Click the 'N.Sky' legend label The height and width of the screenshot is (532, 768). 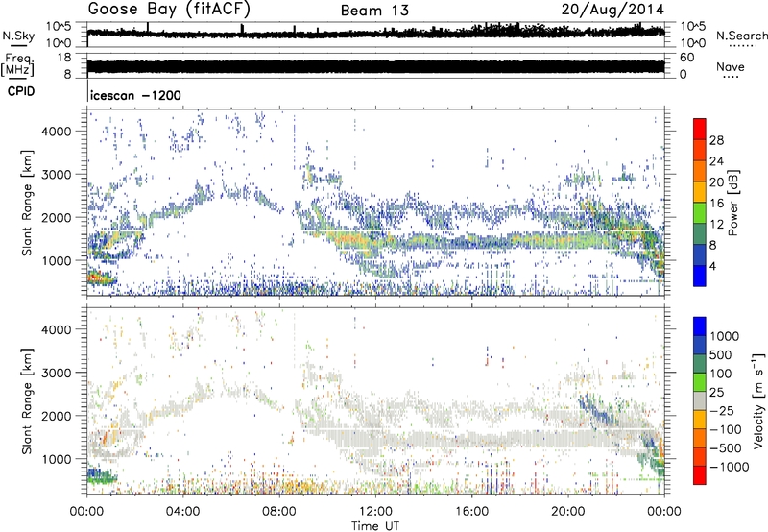click(18, 36)
